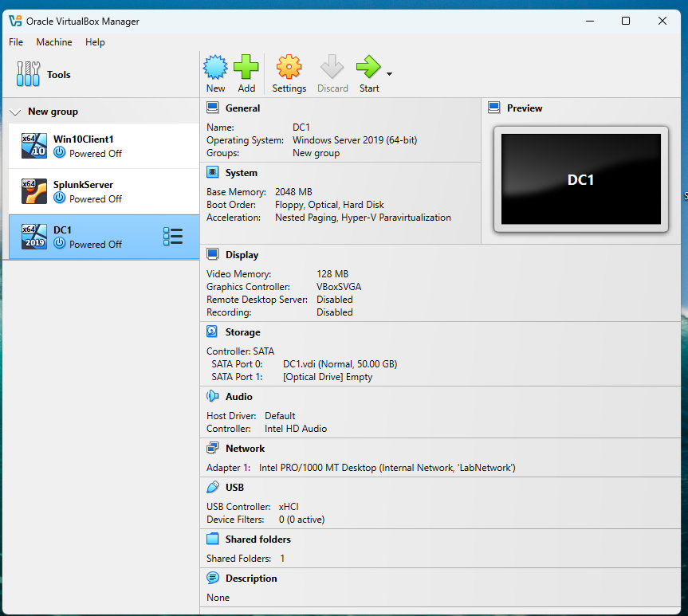The image size is (688, 616).
Task: Open the DC1 machine tools list menu icon
Action: tap(173, 237)
